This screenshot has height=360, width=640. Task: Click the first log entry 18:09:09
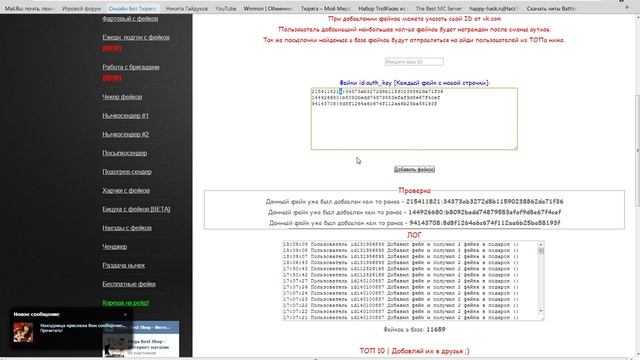click(x=401, y=244)
